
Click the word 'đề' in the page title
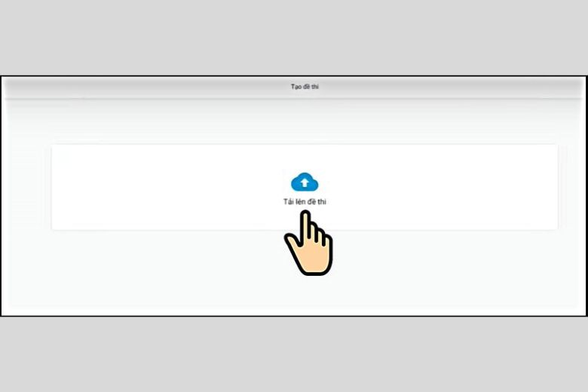click(307, 87)
